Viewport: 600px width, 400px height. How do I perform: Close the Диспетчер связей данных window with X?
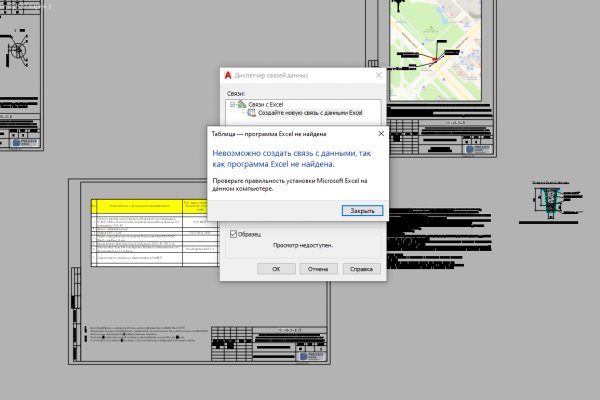(x=377, y=75)
